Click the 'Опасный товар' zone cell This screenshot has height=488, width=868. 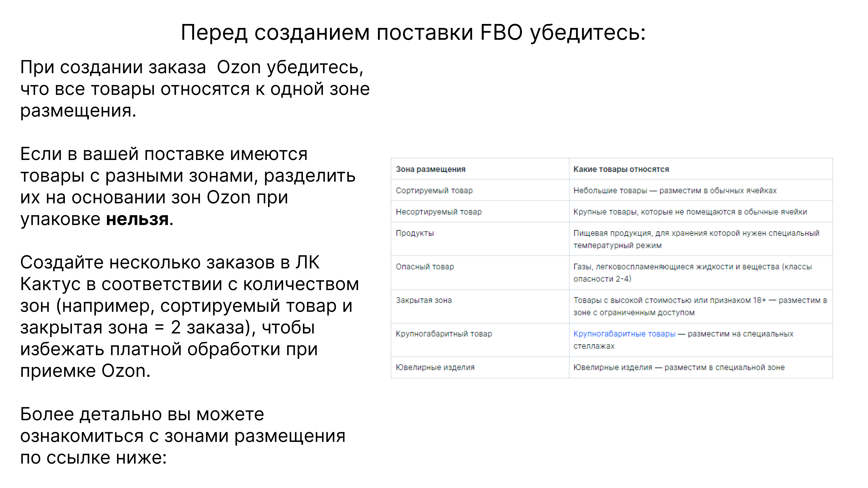(425, 267)
